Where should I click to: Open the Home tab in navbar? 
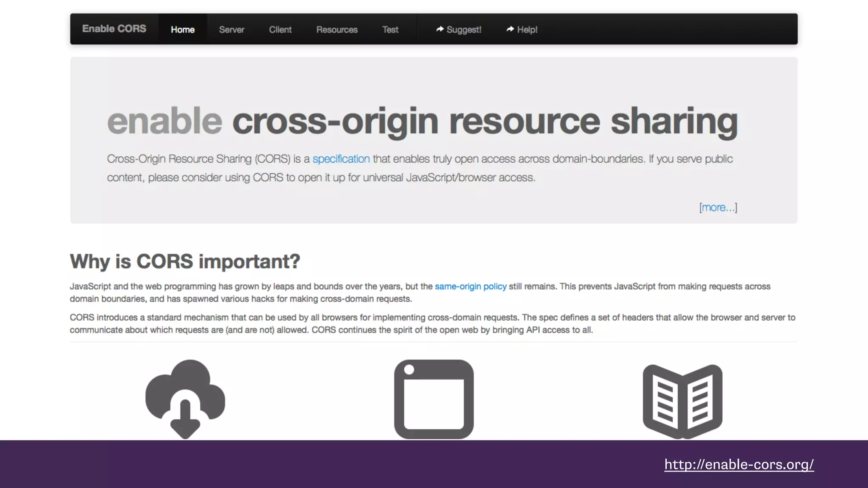tap(183, 29)
